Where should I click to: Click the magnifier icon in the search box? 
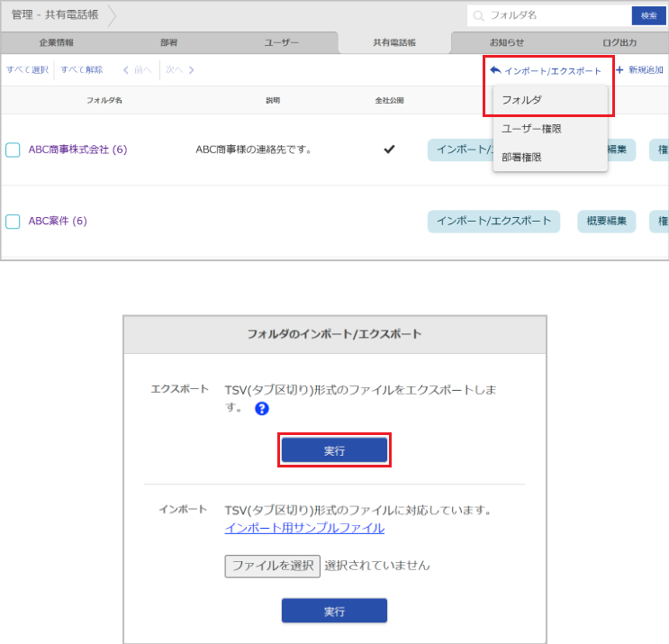[479, 15]
